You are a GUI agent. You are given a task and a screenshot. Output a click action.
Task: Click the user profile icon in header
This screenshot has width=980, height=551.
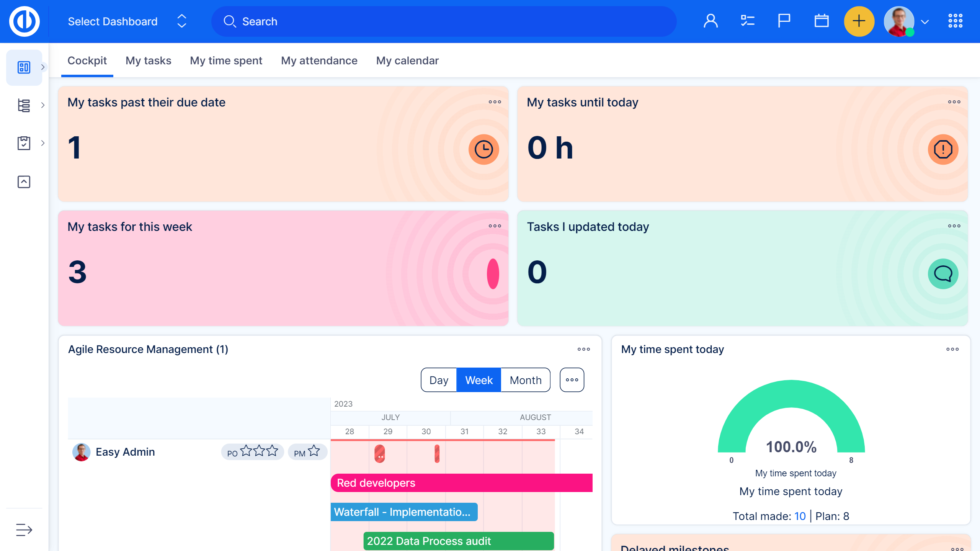(x=710, y=21)
